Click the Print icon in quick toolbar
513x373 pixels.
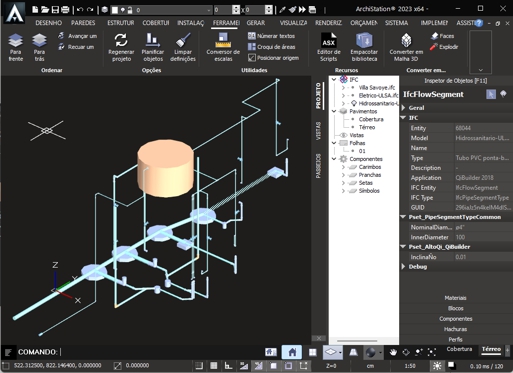pos(65,10)
